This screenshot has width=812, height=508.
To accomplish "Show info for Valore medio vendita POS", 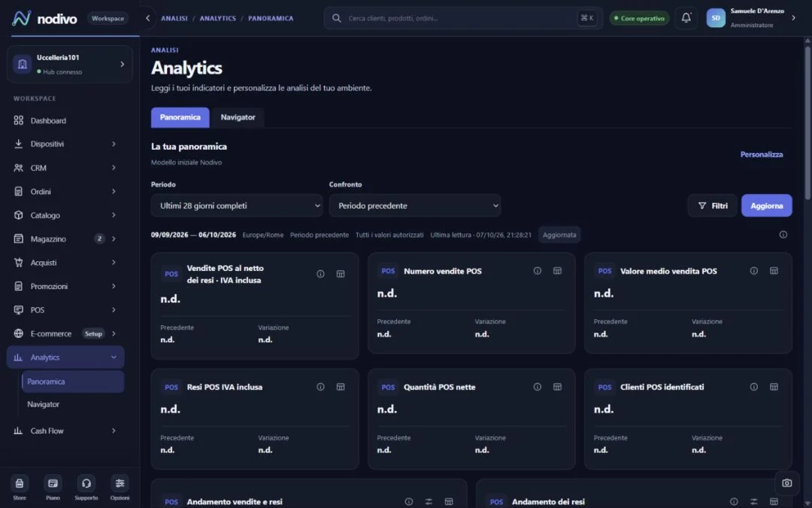I will (754, 271).
